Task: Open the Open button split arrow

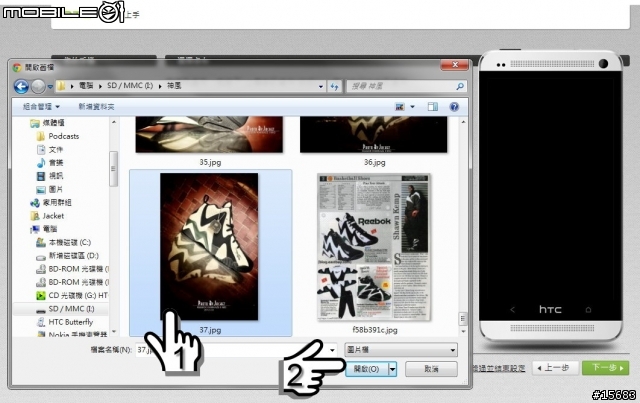Action: click(x=392, y=369)
